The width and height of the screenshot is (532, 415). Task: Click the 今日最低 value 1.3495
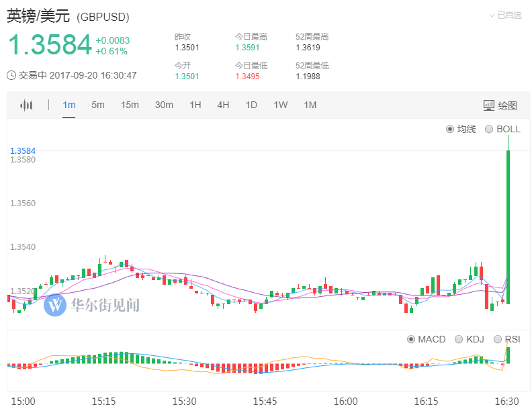coord(247,77)
